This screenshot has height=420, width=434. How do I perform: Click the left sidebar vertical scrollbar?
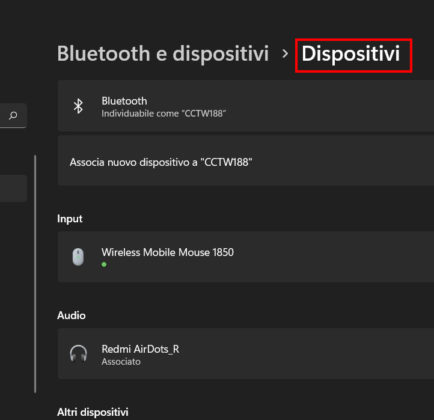click(x=35, y=274)
